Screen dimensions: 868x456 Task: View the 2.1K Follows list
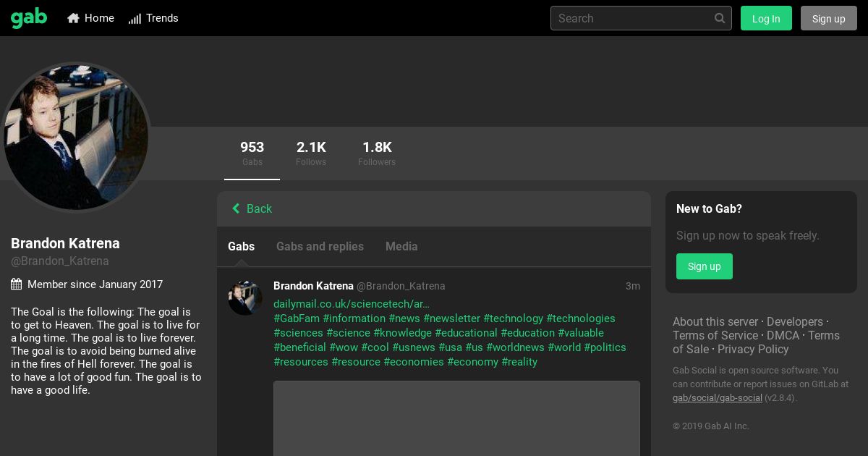click(311, 153)
